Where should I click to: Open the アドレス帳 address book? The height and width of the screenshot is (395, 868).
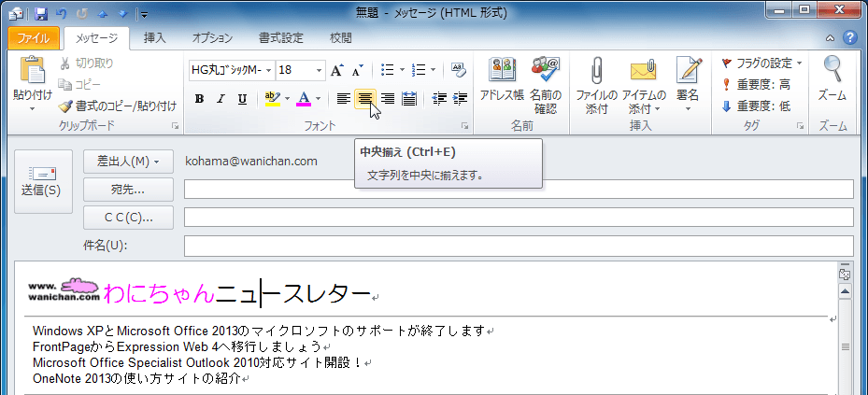tap(502, 79)
